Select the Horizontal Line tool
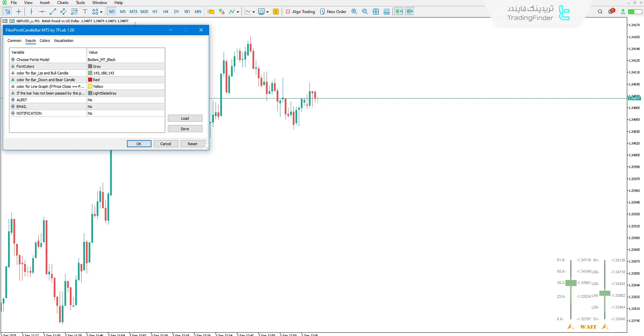The image size is (644, 336). (x=42, y=11)
